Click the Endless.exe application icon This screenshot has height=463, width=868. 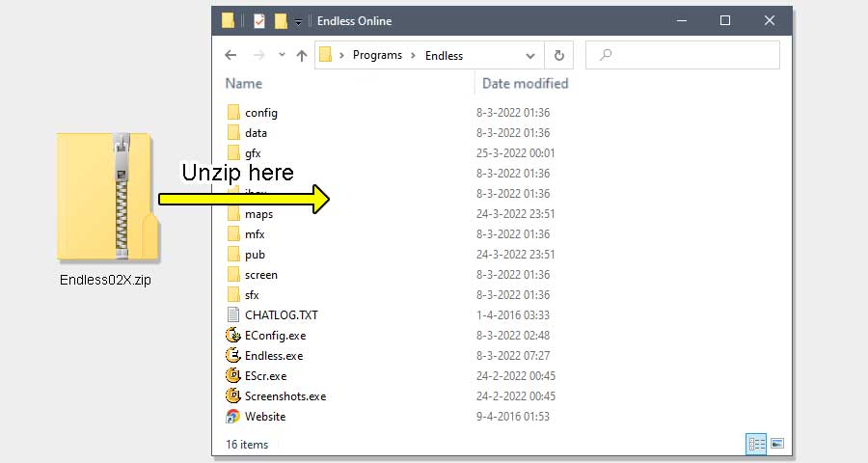click(232, 356)
